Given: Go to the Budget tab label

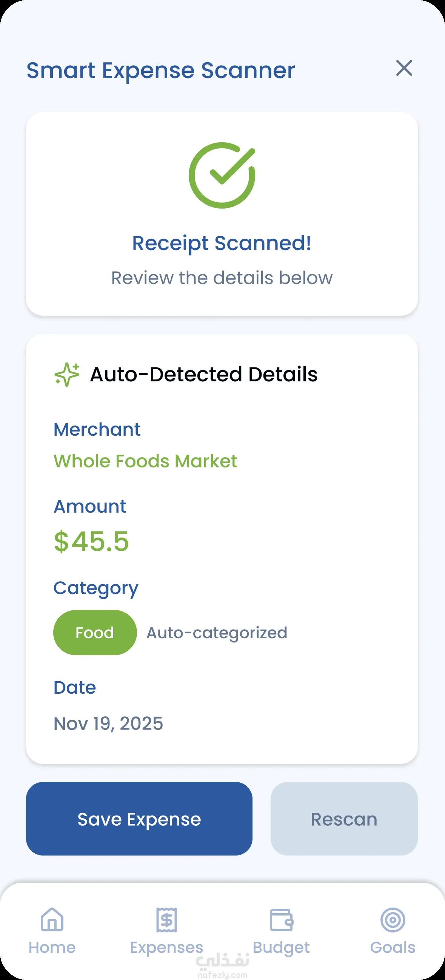Looking at the screenshot, I should (x=281, y=947).
